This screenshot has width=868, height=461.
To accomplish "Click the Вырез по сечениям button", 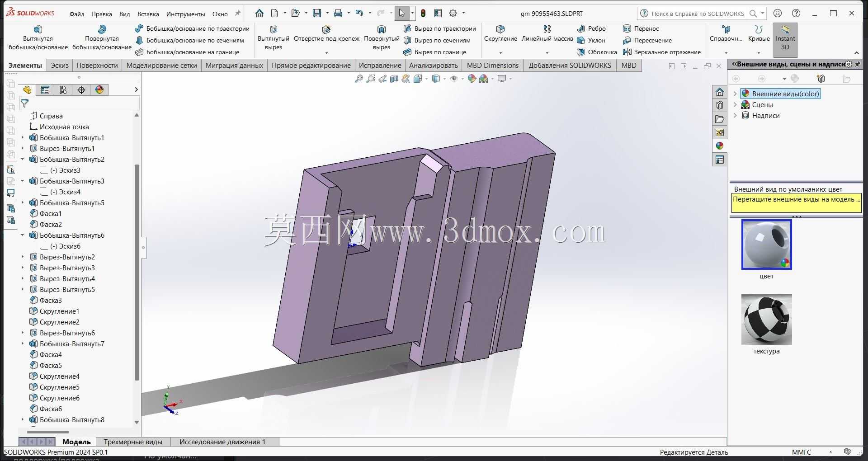I will click(x=437, y=40).
